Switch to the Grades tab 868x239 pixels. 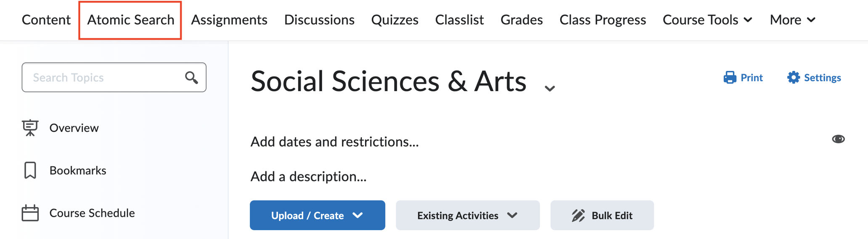pyautogui.click(x=521, y=20)
